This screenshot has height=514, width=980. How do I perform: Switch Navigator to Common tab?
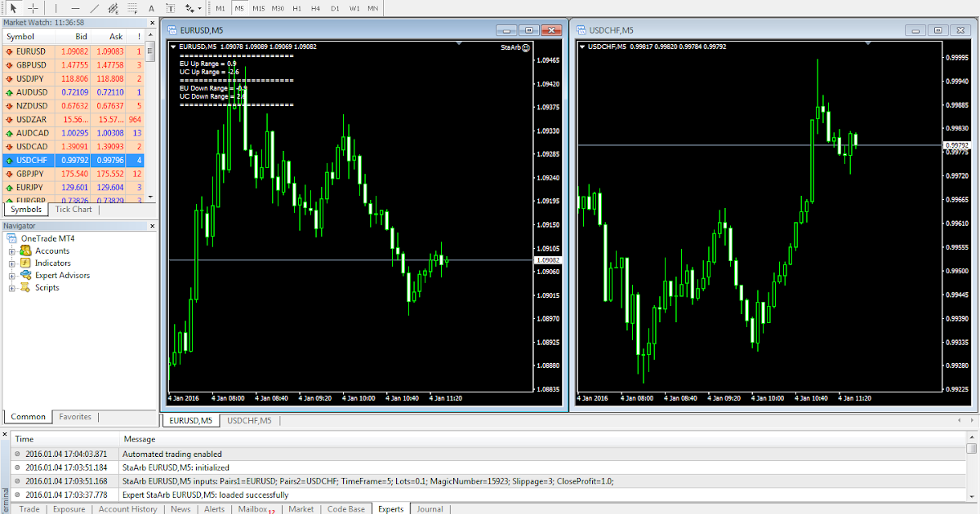click(28, 417)
